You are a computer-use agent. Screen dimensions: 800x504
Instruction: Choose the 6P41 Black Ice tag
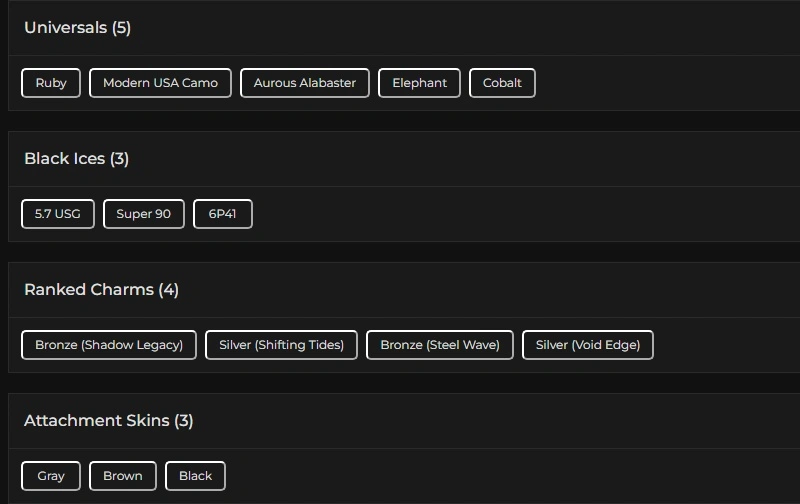222,214
